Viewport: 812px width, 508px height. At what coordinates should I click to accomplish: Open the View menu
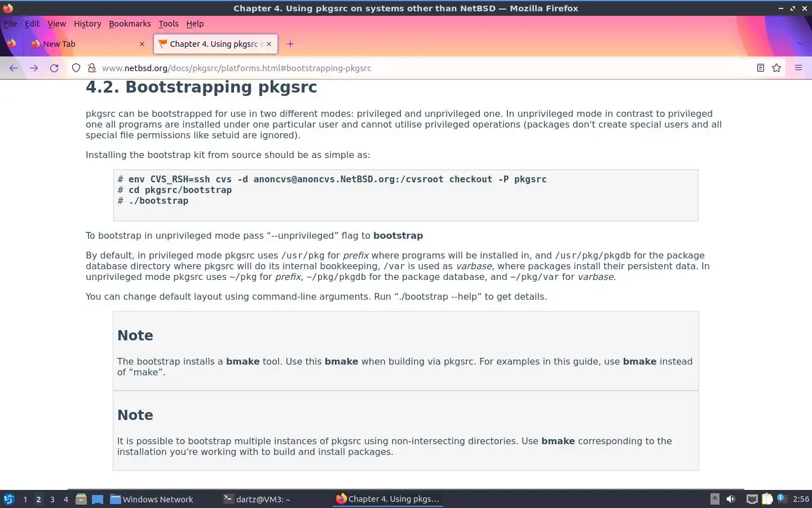(x=56, y=24)
